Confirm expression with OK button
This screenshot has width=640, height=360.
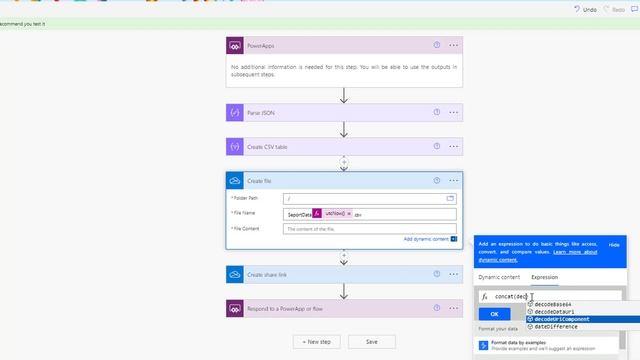point(494,314)
